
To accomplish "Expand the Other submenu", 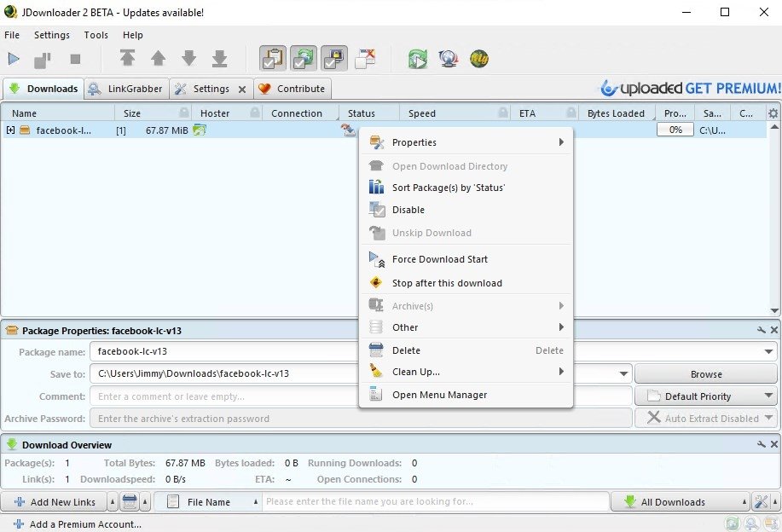I will pyautogui.click(x=466, y=327).
